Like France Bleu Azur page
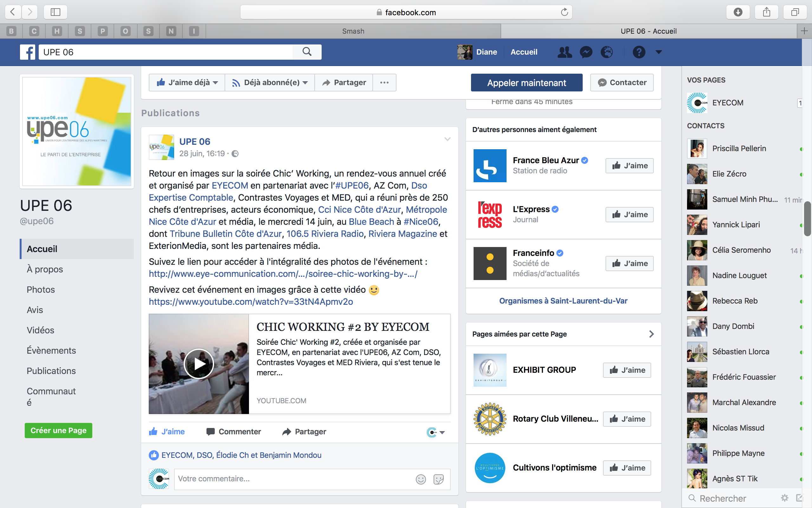Screen dimensions: 812x508 pos(630,166)
